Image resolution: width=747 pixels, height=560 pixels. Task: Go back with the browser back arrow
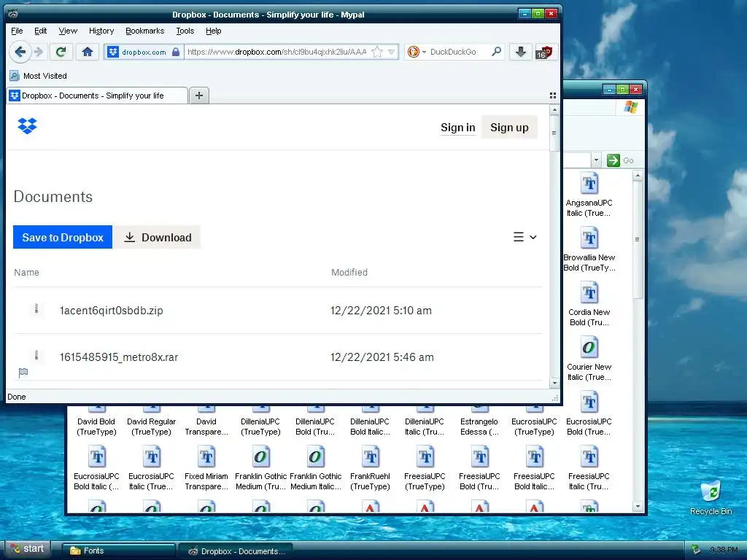pos(20,52)
